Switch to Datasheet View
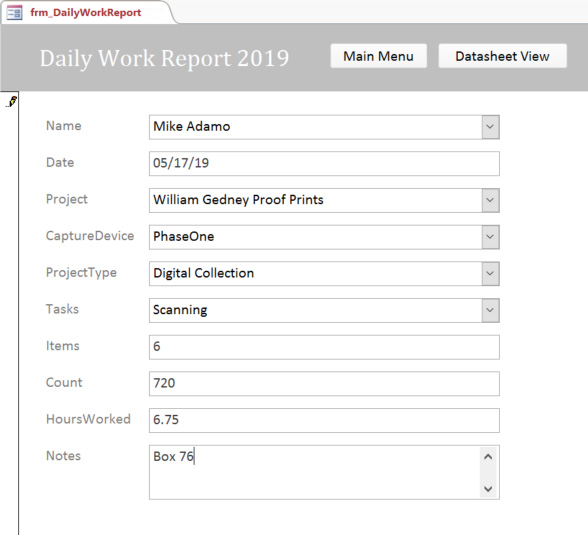This screenshot has height=535, width=588. pyautogui.click(x=502, y=56)
